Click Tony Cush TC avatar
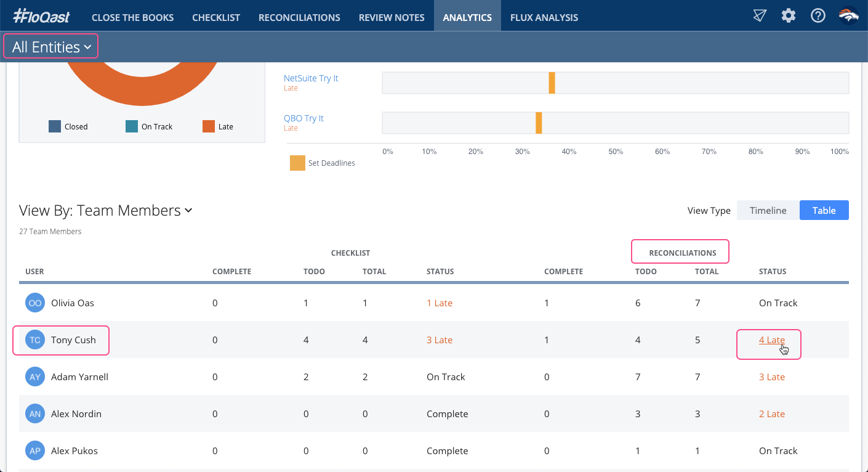The width and height of the screenshot is (868, 472). tap(35, 340)
